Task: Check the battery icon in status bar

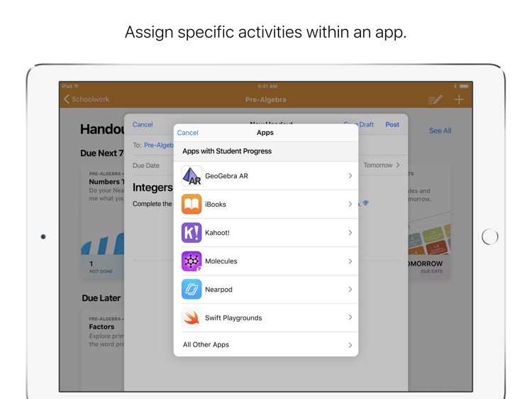Action: click(x=464, y=86)
